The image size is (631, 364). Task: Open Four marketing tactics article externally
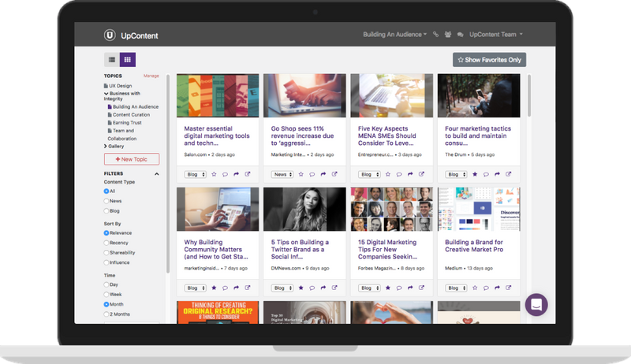click(x=508, y=174)
